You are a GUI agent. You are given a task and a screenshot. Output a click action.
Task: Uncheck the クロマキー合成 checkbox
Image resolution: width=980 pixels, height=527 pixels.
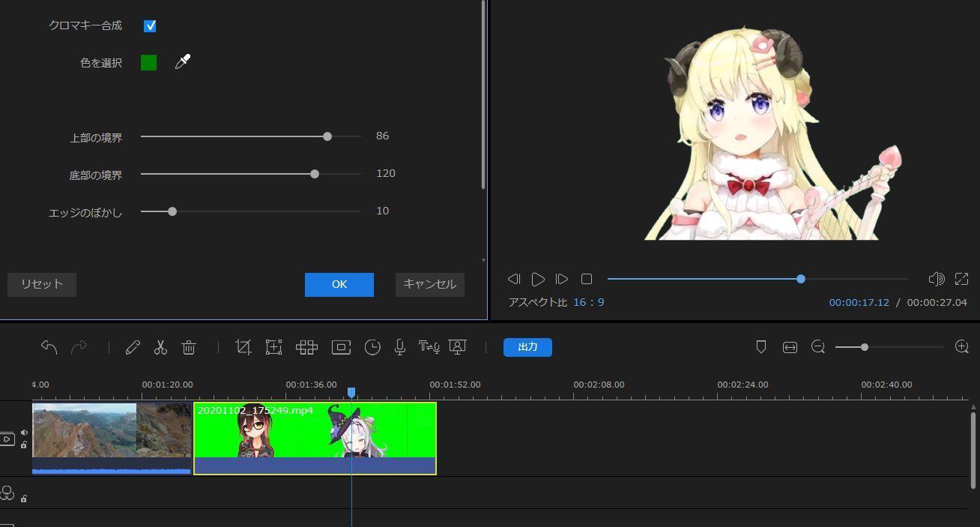(x=150, y=26)
